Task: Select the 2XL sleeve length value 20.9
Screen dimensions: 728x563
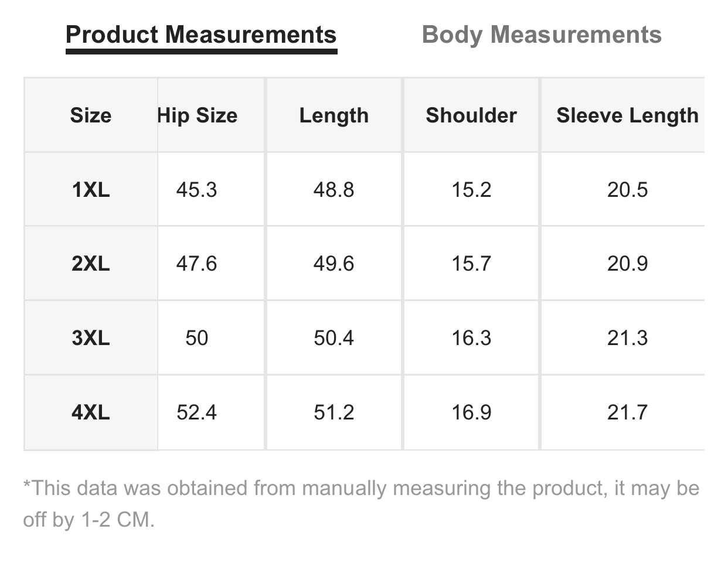Action: tap(627, 264)
